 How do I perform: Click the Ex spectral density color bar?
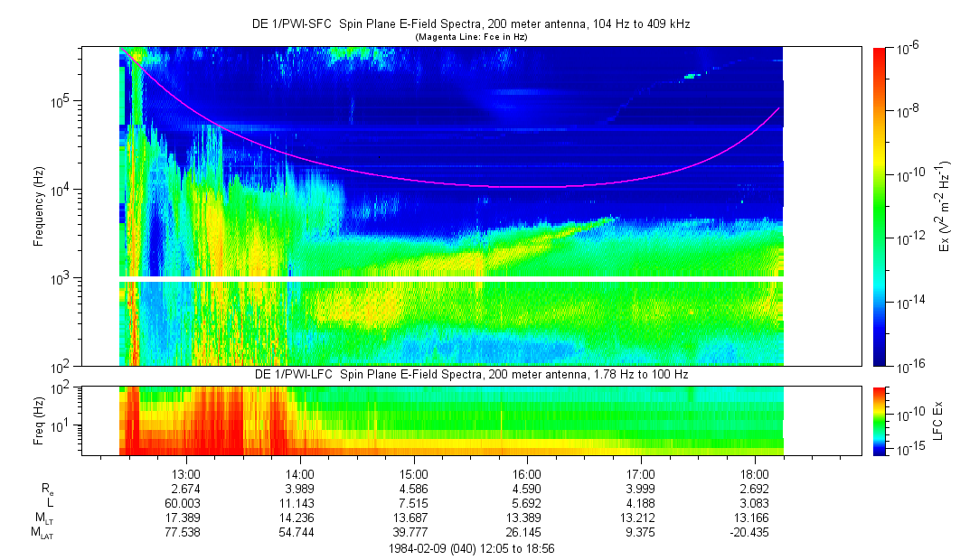pos(880,206)
